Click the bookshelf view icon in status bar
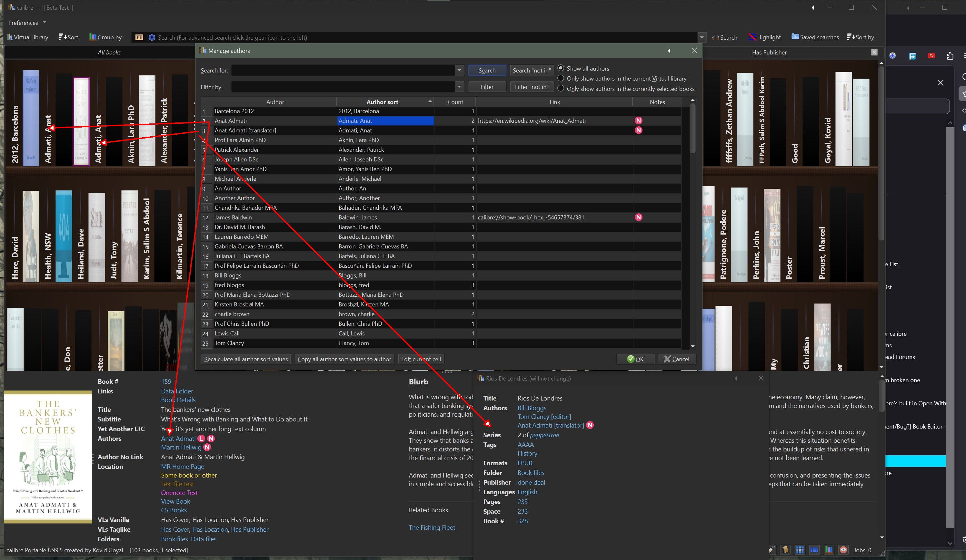The height and width of the screenshot is (560, 966). [829, 550]
